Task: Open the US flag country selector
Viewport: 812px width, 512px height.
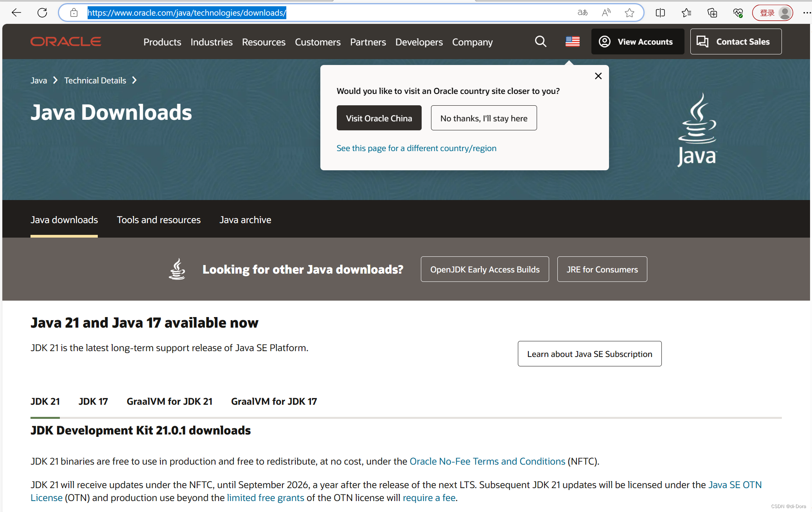Action: (x=572, y=41)
